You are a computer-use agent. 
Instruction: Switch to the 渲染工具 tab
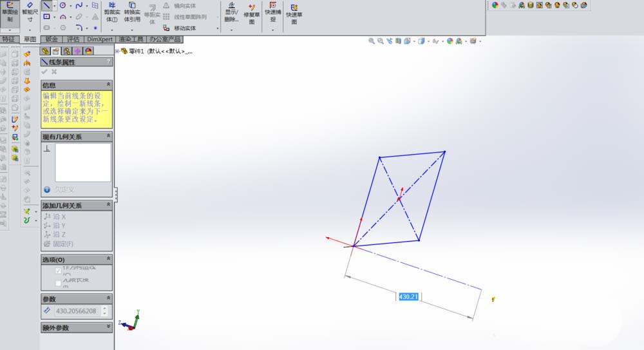[131, 39]
